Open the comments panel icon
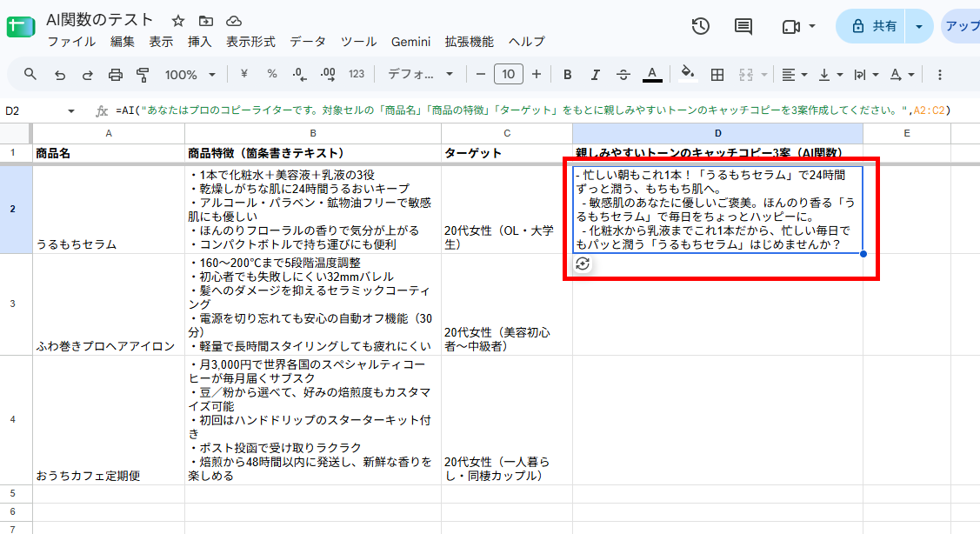Screen dimensions: 980x534 [743, 26]
